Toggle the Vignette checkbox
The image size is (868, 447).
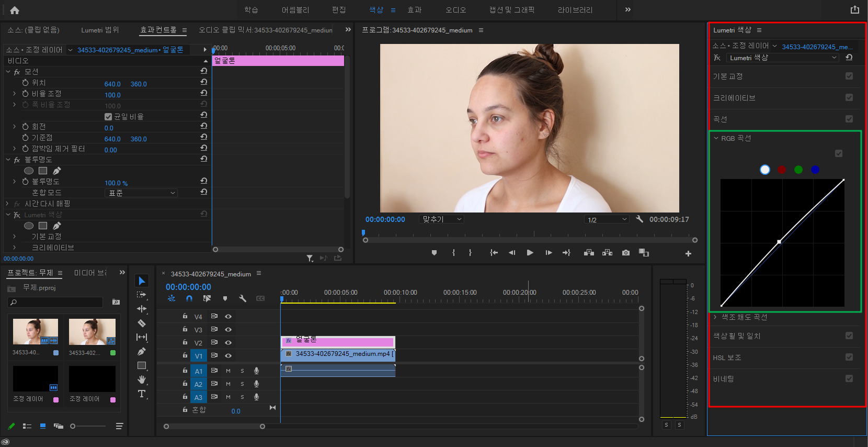click(849, 378)
